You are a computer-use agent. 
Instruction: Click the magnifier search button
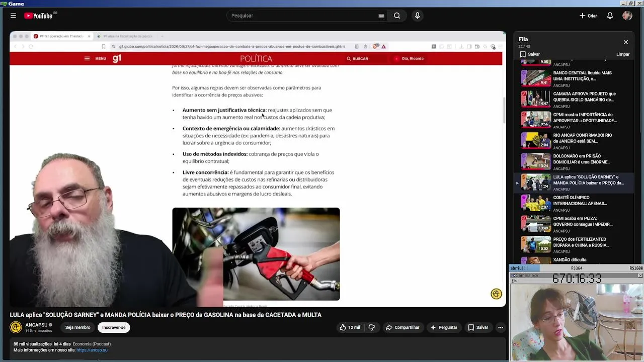[397, 16]
